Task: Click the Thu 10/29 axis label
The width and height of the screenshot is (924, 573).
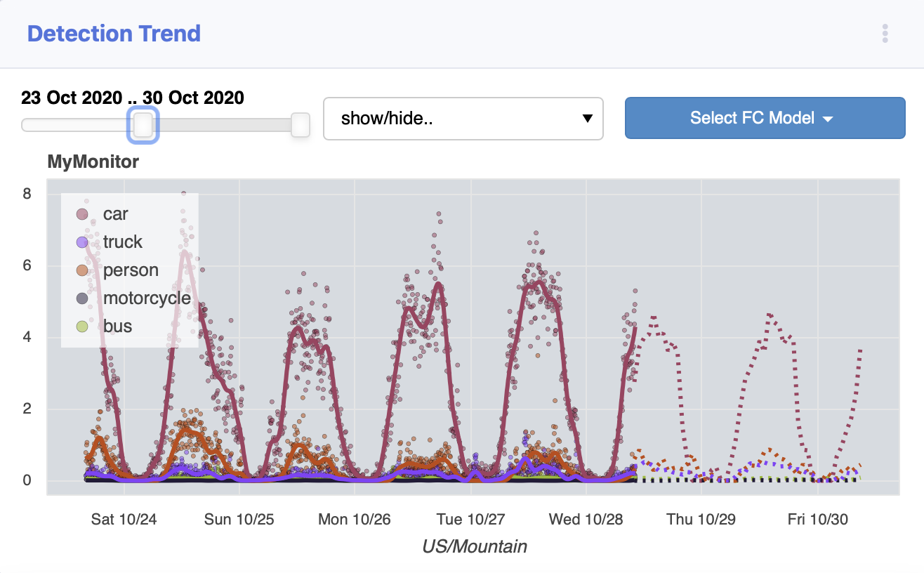Action: point(701,520)
